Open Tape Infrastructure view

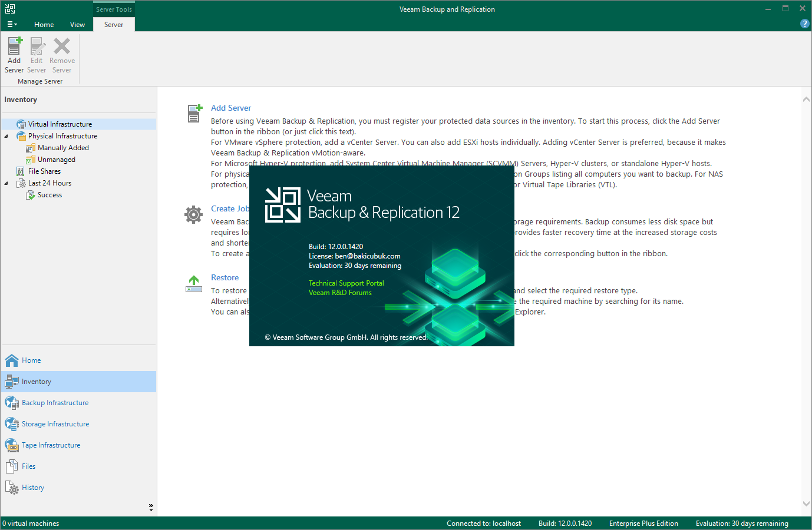coord(79,445)
